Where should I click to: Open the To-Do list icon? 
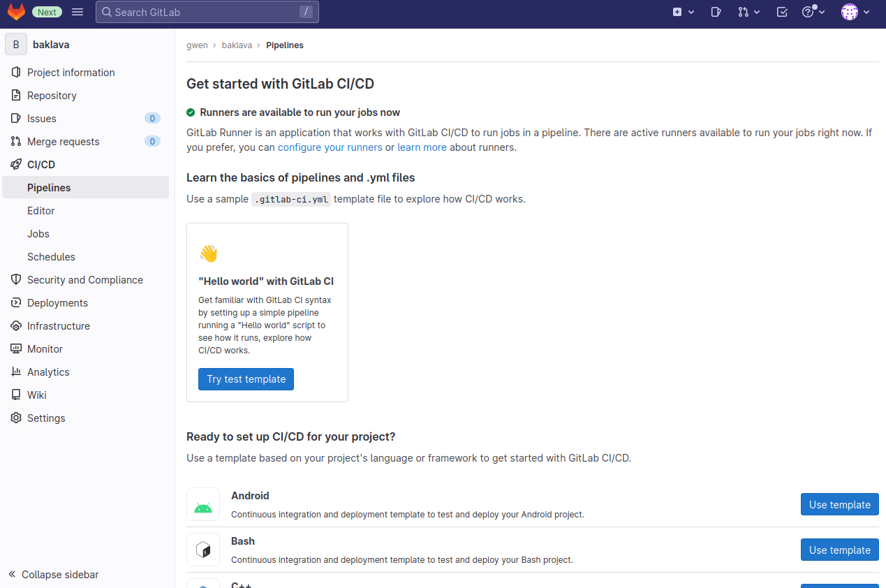tap(782, 12)
